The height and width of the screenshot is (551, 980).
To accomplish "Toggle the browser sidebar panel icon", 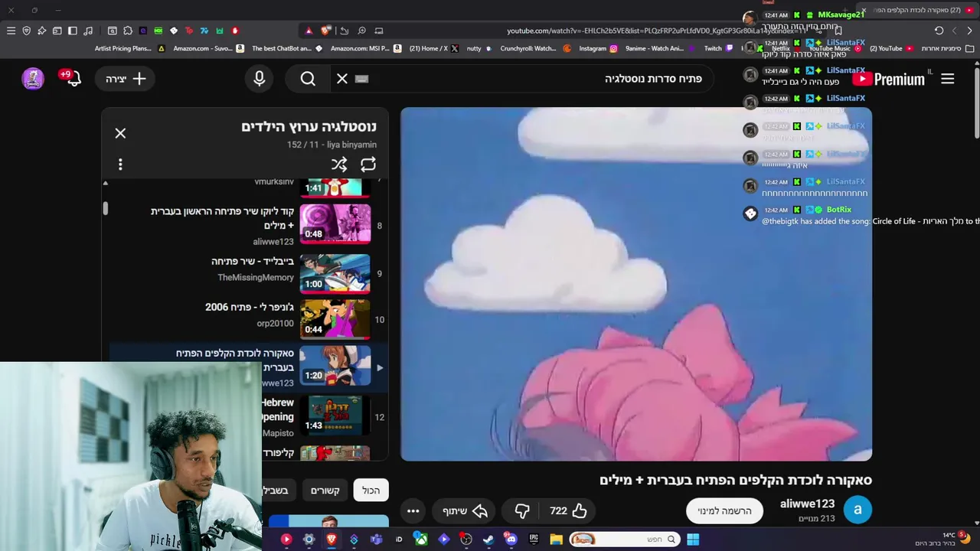I will click(x=72, y=31).
